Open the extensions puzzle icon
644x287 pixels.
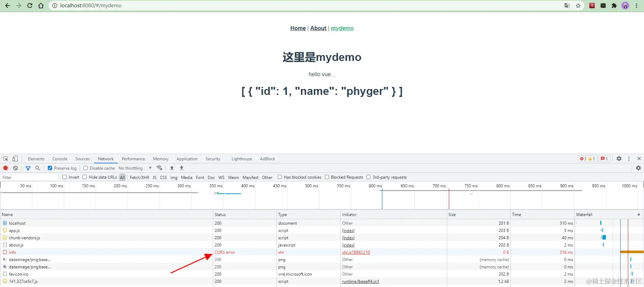(x=614, y=6)
